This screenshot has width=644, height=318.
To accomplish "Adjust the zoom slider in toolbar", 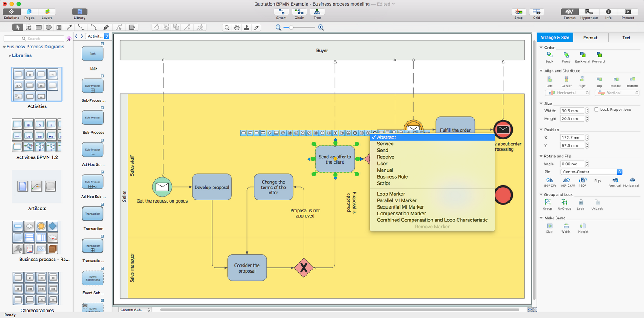I will pyautogui.click(x=292, y=27).
